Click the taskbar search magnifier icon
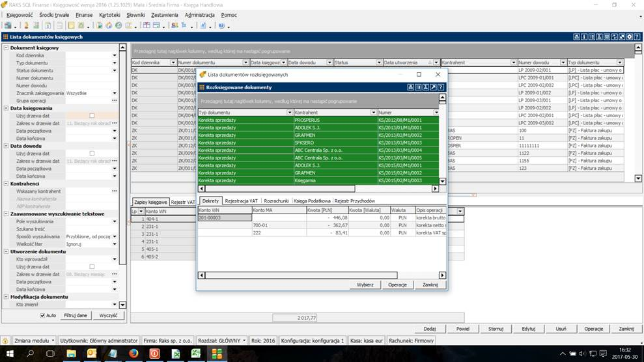 click(30, 354)
